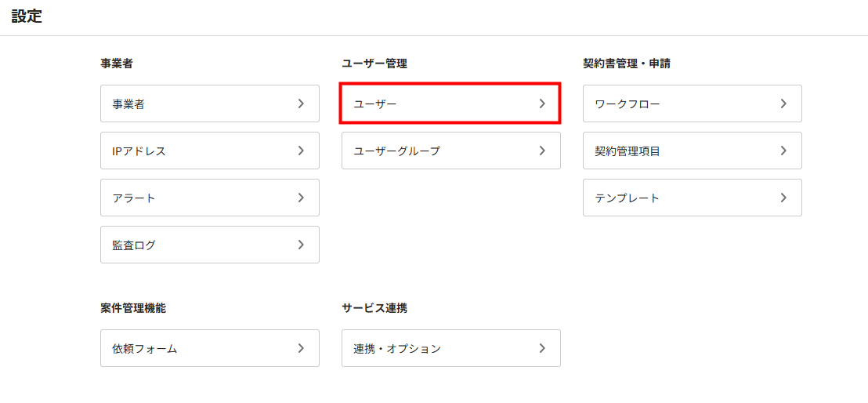This screenshot has width=868, height=403.
Task: Go to the 監査ログ page
Action: (210, 245)
